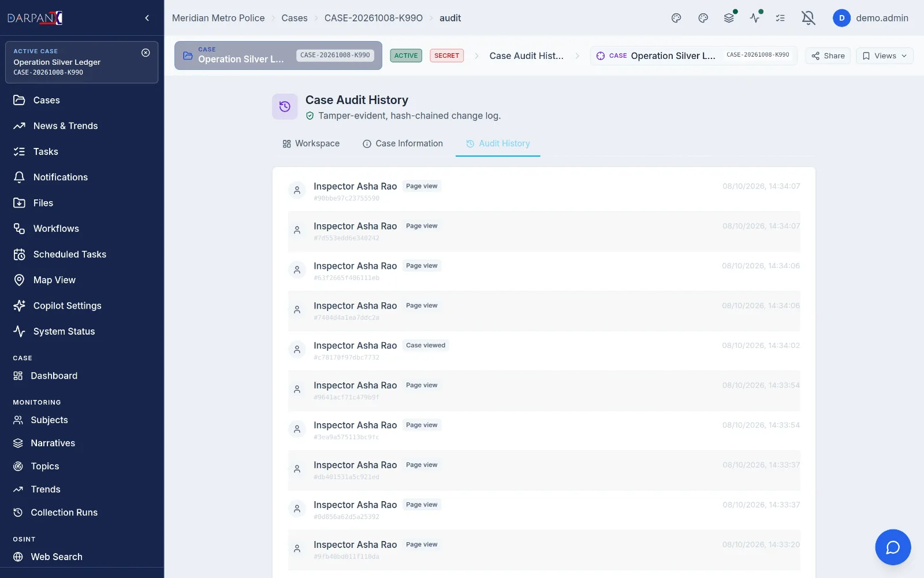Click CASE-20261008-K990 breadcrumb
The image size is (924, 578).
tap(374, 18)
